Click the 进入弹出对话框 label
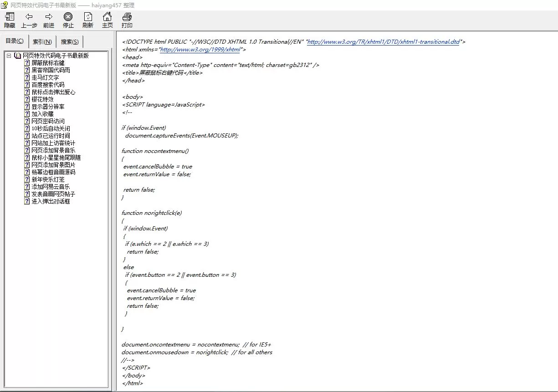This screenshot has height=392, width=558. pos(51,201)
